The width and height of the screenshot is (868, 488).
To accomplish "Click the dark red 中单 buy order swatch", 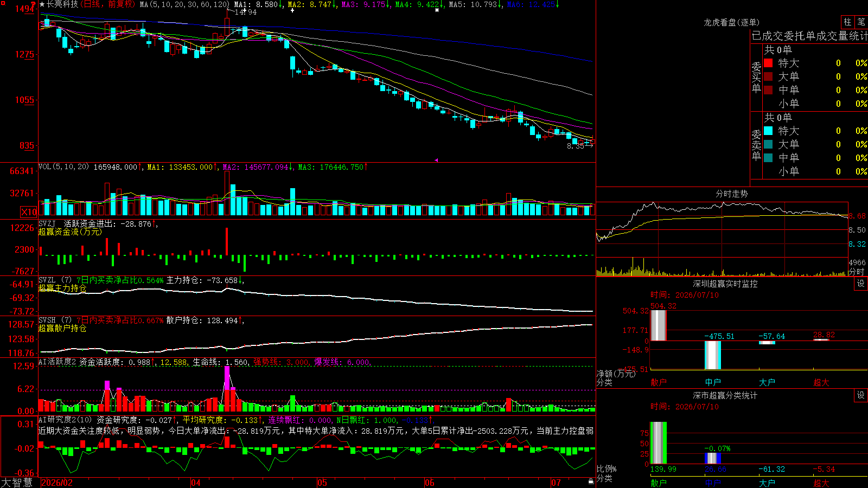I will pyautogui.click(x=768, y=90).
